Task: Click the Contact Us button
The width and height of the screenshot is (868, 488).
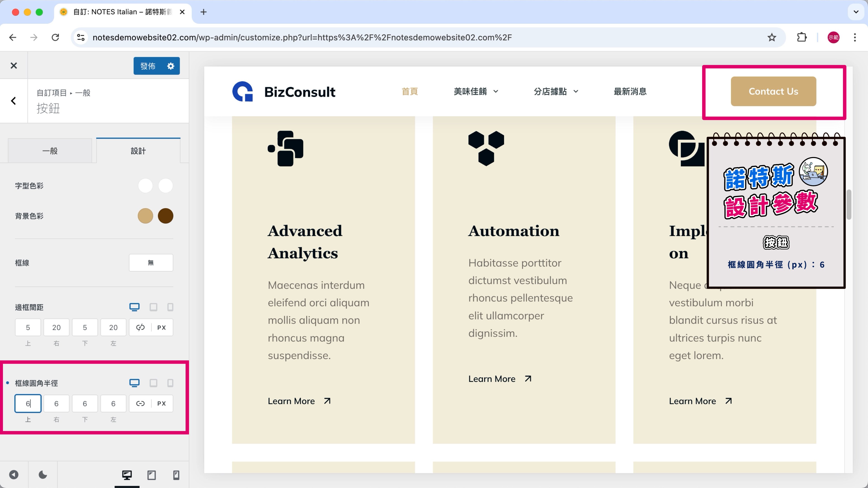Action: (x=773, y=91)
